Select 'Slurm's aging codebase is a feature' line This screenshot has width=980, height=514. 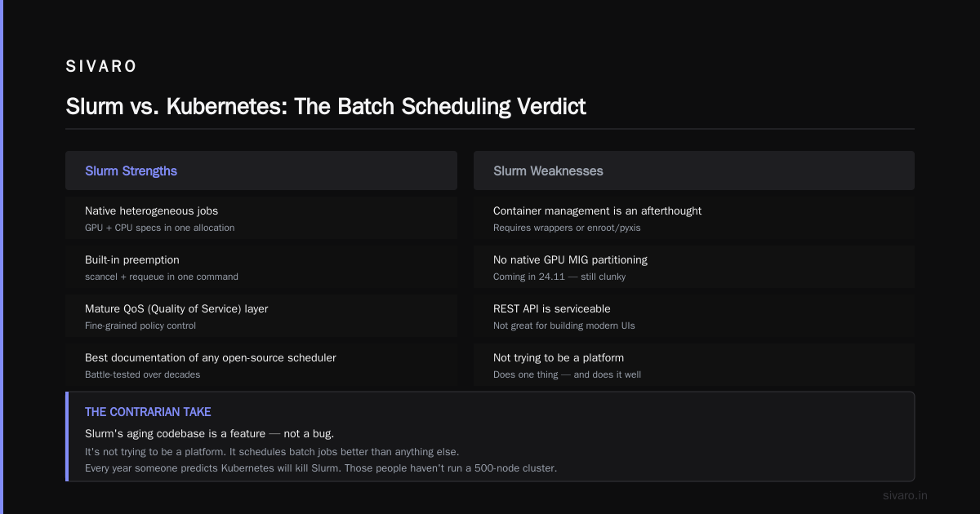pos(209,433)
